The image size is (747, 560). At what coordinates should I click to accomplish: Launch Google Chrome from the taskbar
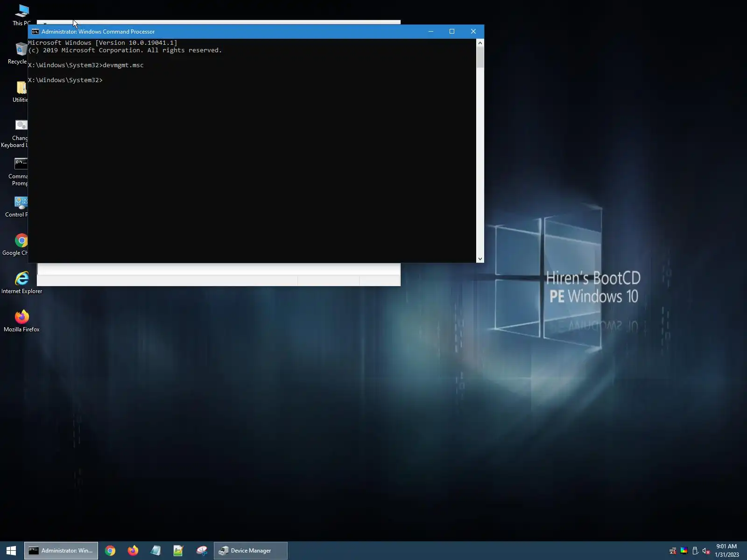point(110,551)
